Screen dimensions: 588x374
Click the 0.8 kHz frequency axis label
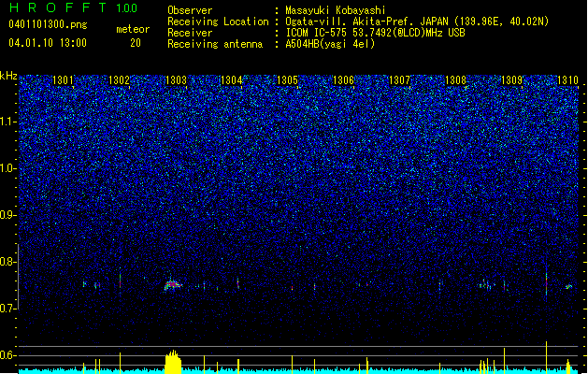pyautogui.click(x=8, y=262)
